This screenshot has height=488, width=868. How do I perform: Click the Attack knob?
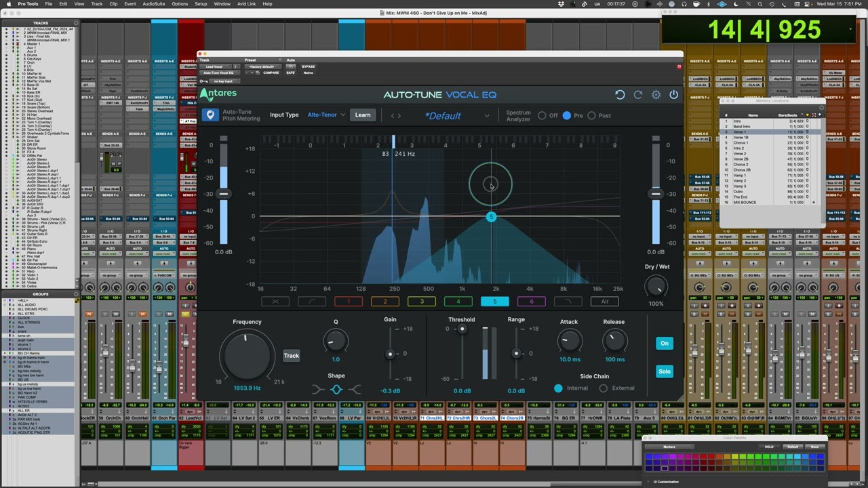(570, 341)
